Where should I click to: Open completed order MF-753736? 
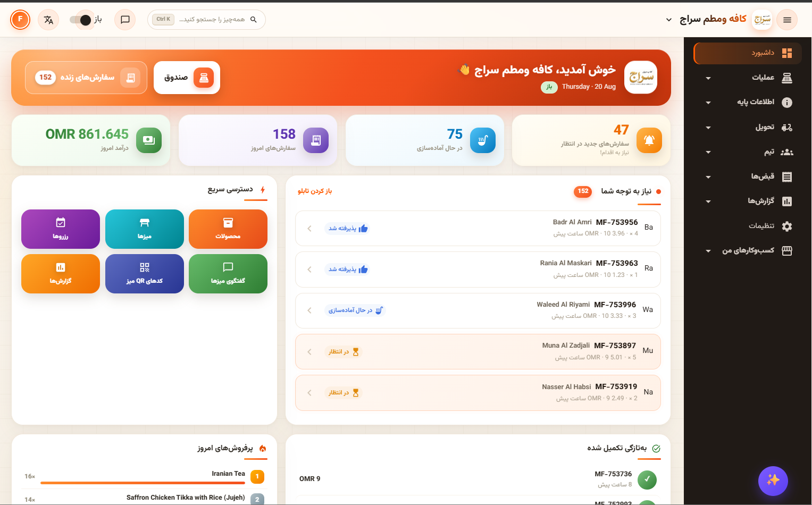coord(478,479)
